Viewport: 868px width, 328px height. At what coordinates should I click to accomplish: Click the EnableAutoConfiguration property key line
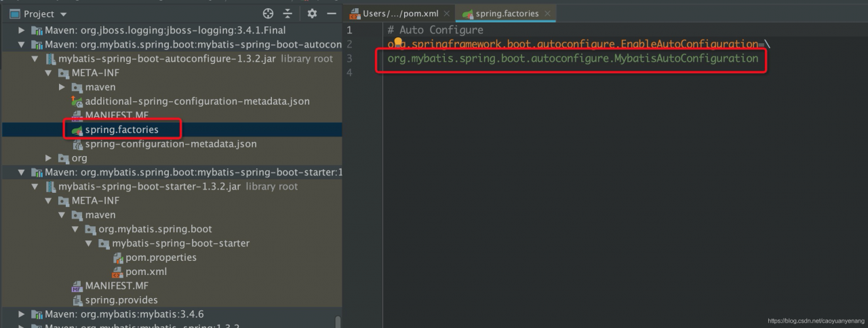click(x=578, y=44)
